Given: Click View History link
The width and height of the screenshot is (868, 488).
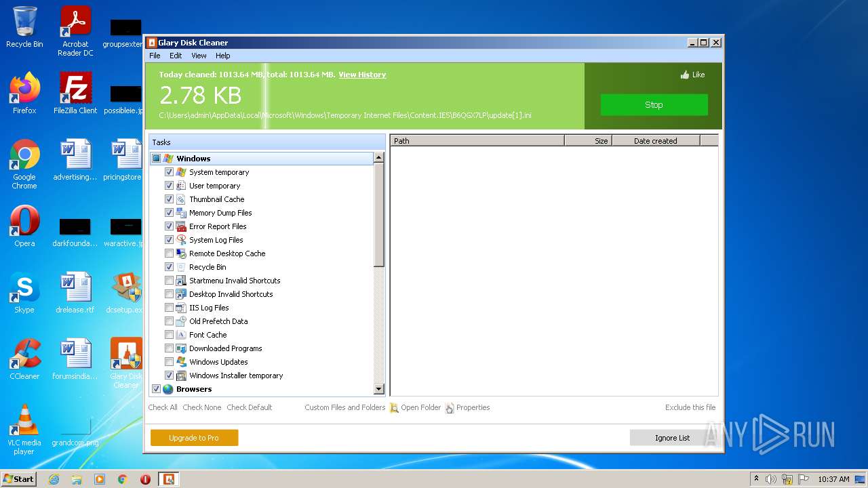Looking at the screenshot, I should click(x=362, y=75).
